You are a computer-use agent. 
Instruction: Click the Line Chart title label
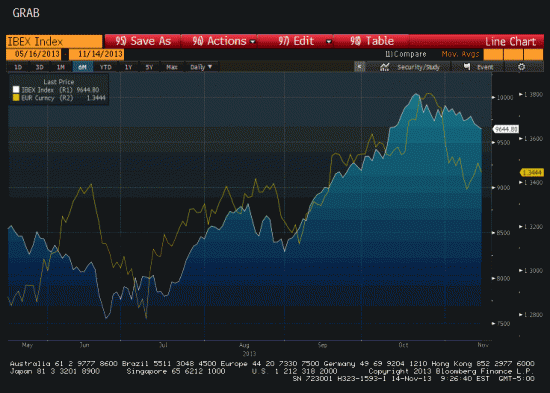(x=511, y=41)
